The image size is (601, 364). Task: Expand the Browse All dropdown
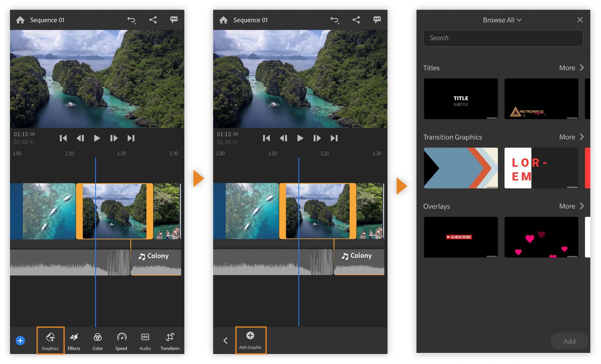[502, 20]
